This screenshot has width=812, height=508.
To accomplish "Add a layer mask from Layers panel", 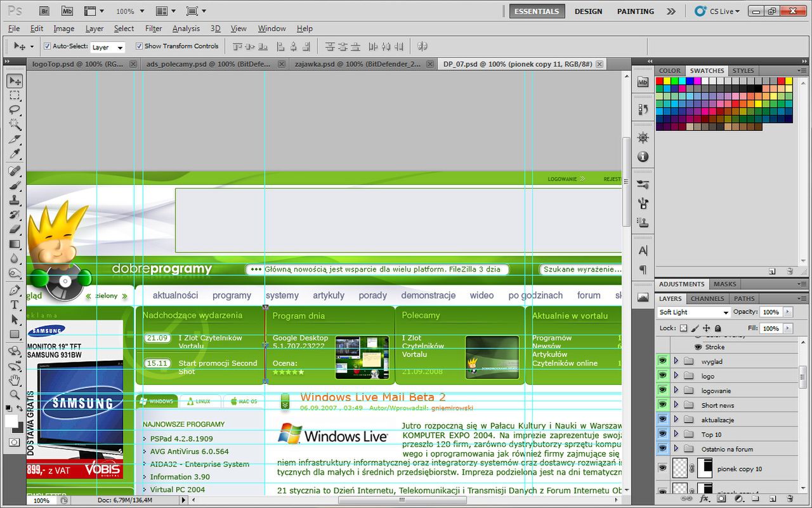I will [x=721, y=499].
